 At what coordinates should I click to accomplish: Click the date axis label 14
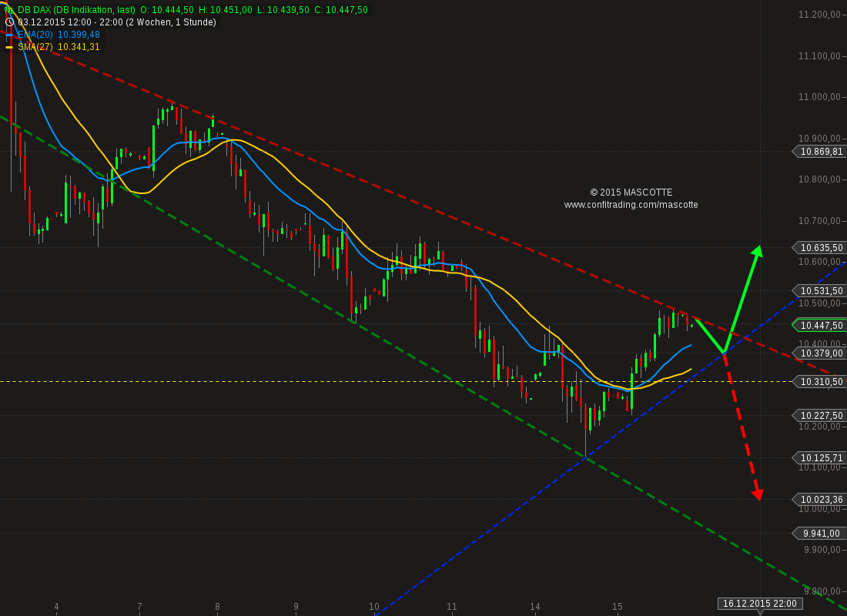[535, 607]
